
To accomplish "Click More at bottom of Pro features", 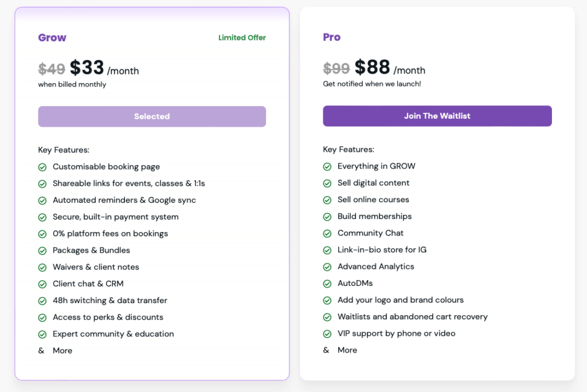I will click(347, 350).
